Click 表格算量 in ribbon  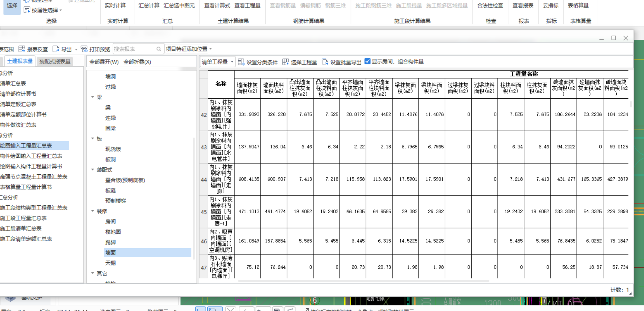point(578,6)
